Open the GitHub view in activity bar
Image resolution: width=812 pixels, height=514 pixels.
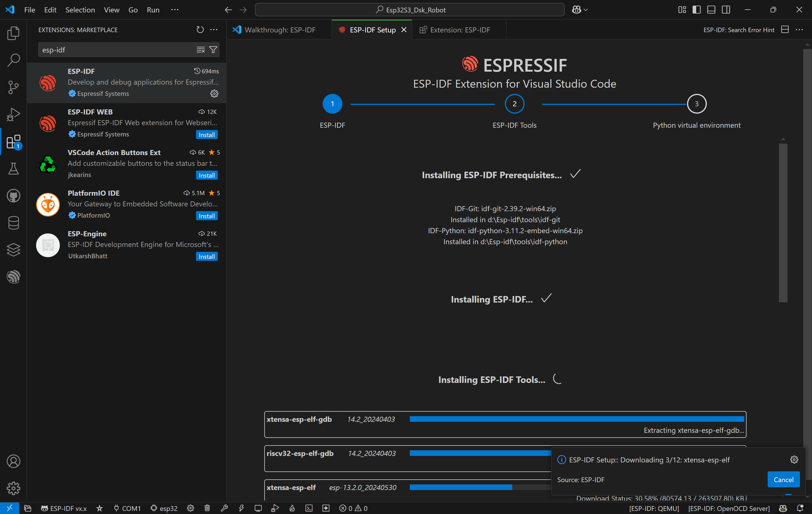coord(14,196)
